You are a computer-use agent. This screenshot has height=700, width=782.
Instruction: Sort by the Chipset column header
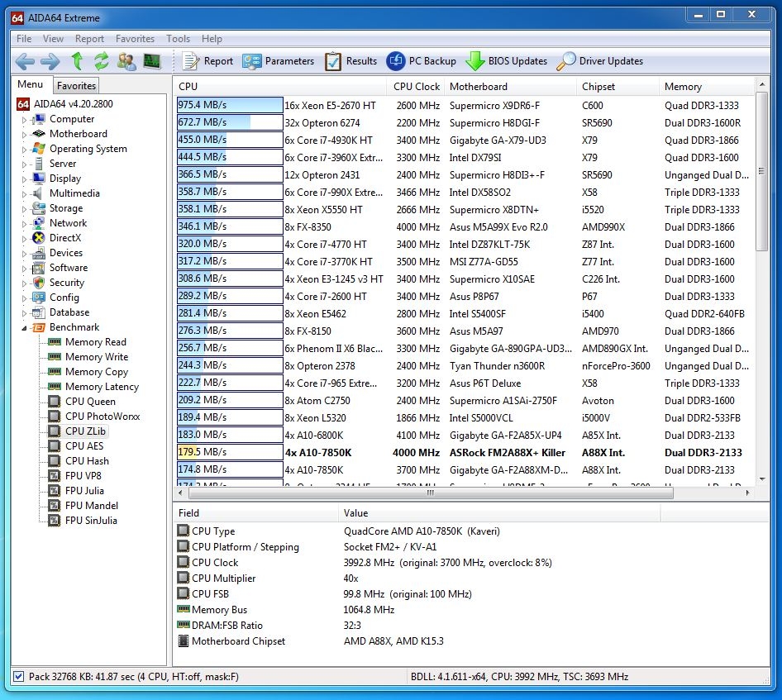(x=617, y=86)
